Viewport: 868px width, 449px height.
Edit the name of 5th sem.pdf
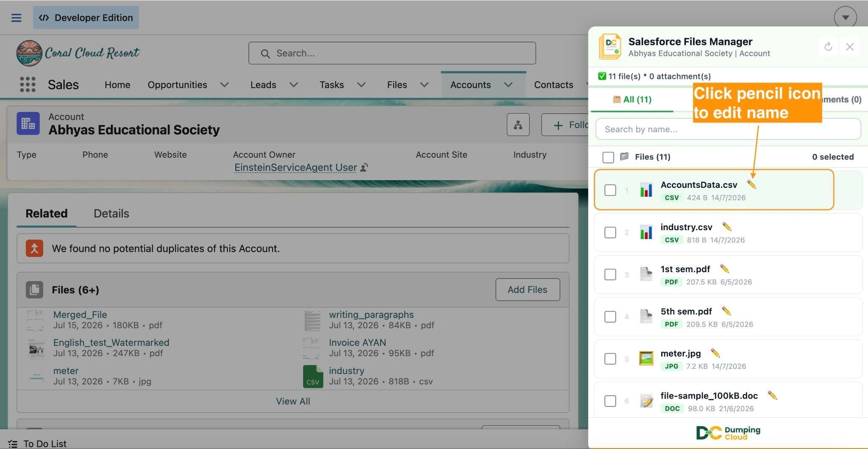726,311
